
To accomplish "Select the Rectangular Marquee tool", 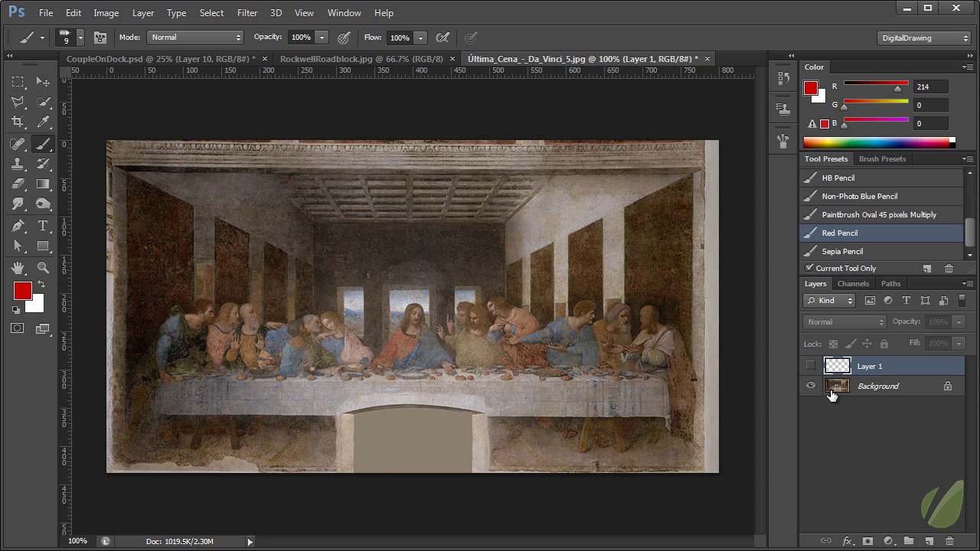I will pos(18,82).
